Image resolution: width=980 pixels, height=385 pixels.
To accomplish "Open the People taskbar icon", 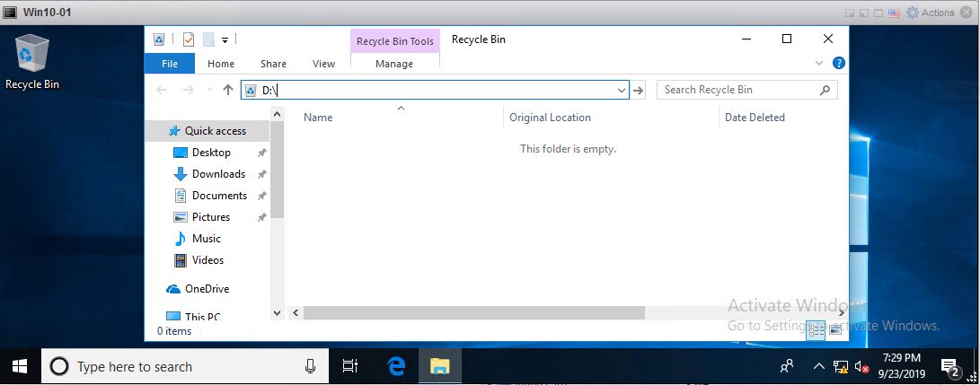I will click(788, 366).
